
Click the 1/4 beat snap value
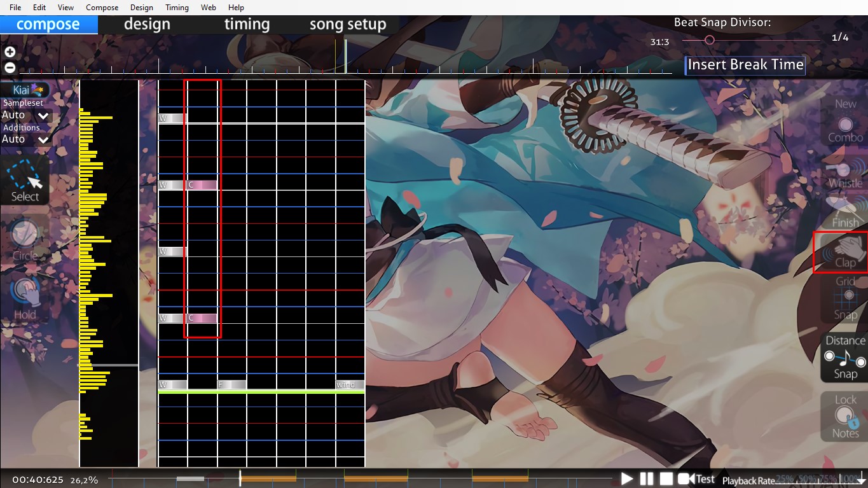[x=840, y=38]
